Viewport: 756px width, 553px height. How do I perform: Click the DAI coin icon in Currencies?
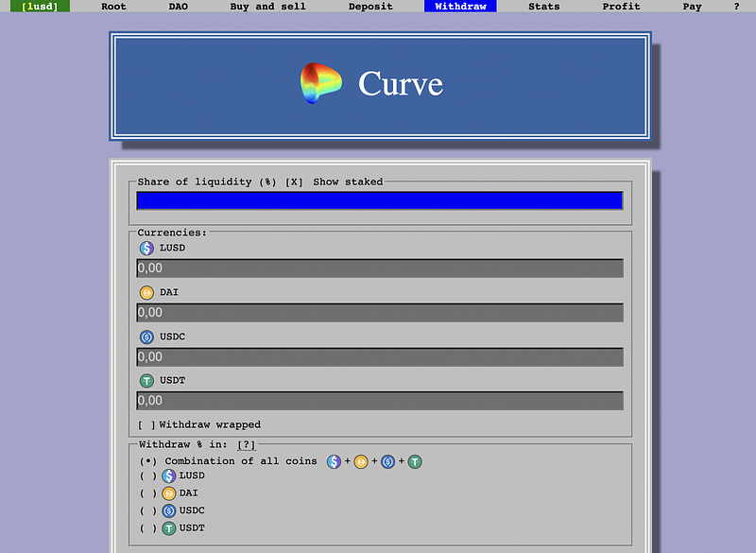point(146,293)
